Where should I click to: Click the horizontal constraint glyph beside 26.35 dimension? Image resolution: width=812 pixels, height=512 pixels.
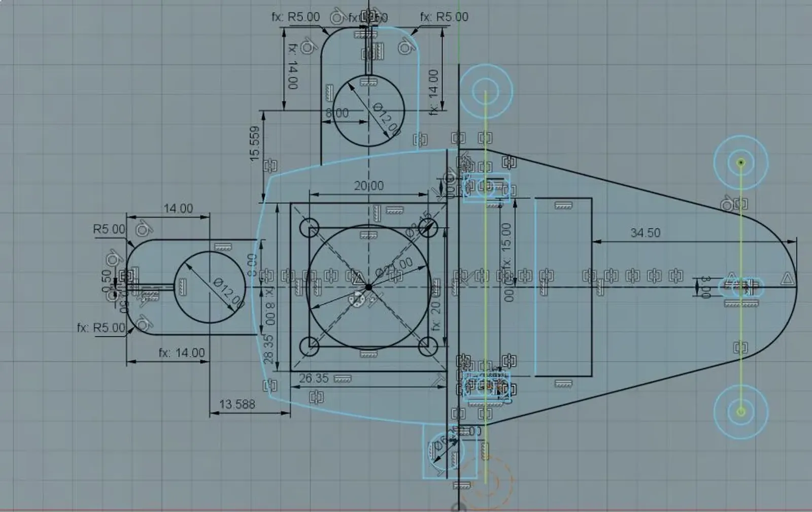coord(343,378)
